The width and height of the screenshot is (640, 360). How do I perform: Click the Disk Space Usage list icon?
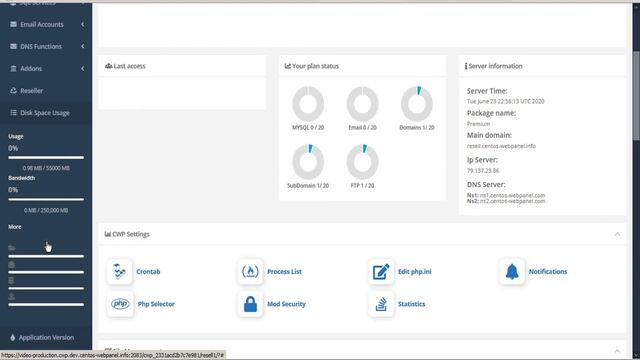13,112
